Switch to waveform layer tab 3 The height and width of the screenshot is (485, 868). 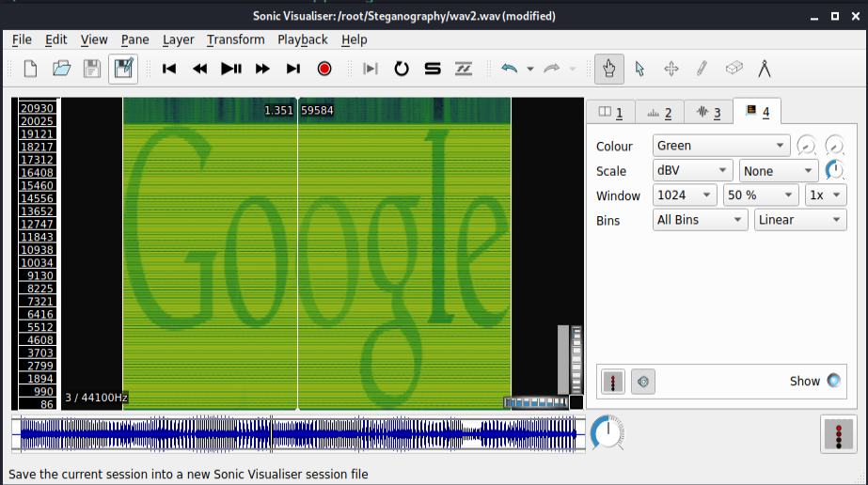coord(708,113)
